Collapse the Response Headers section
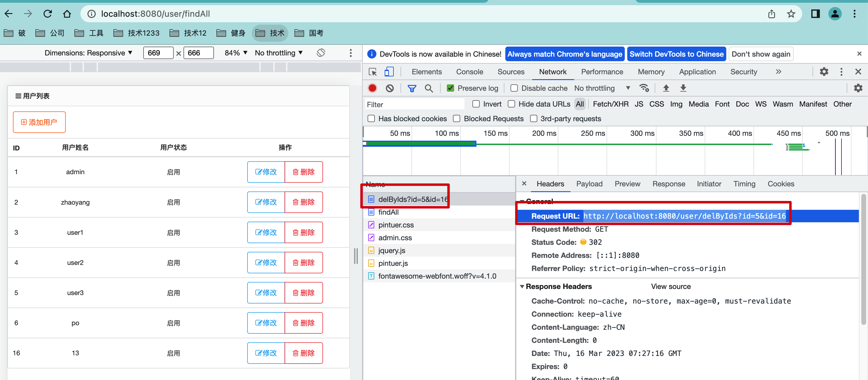The height and width of the screenshot is (380, 868). point(522,287)
